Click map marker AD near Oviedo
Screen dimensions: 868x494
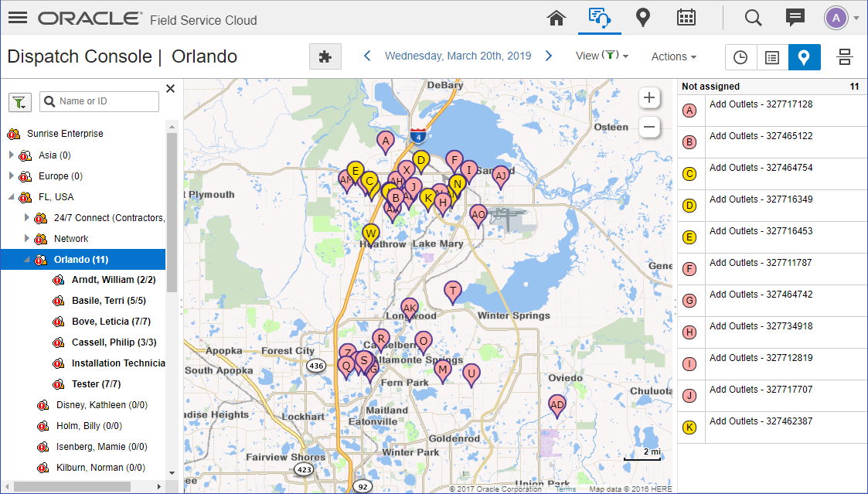coord(557,406)
